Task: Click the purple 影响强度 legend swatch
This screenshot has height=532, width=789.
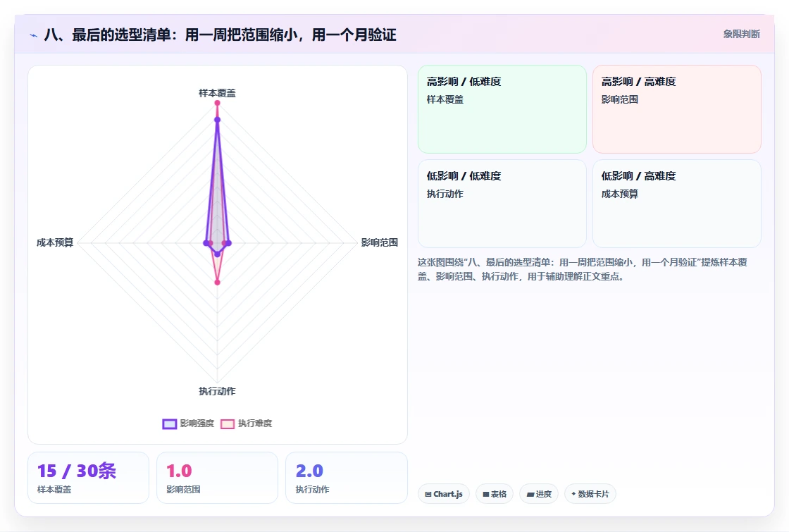Action: point(170,423)
